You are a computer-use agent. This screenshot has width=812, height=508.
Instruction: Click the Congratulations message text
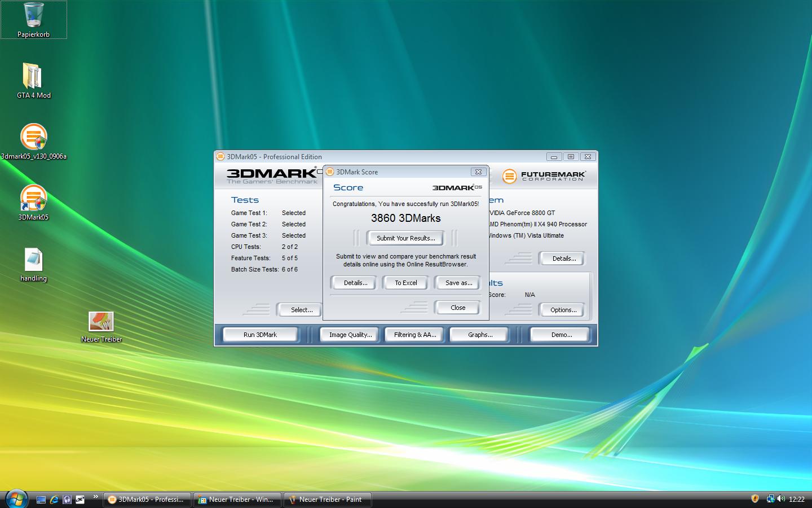tap(406, 204)
